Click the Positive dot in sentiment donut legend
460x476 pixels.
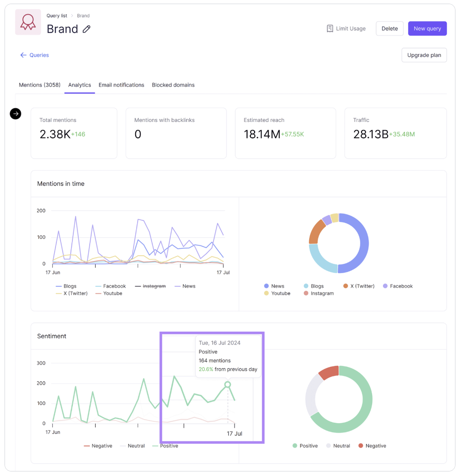click(x=295, y=446)
